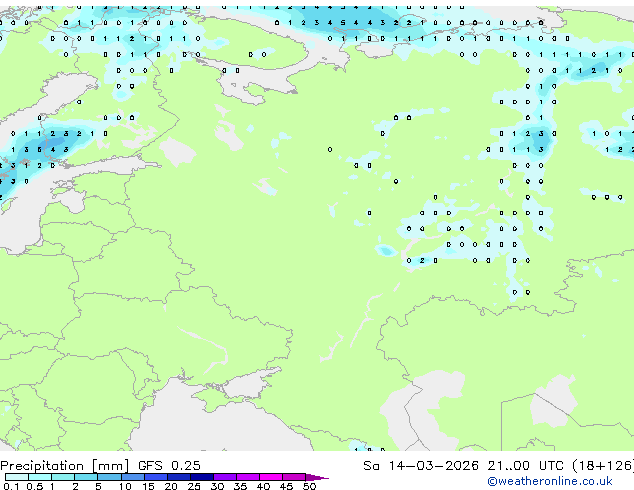Click the 20–25 mm legend color swatch
This screenshot has height=490, width=634.
178,477
